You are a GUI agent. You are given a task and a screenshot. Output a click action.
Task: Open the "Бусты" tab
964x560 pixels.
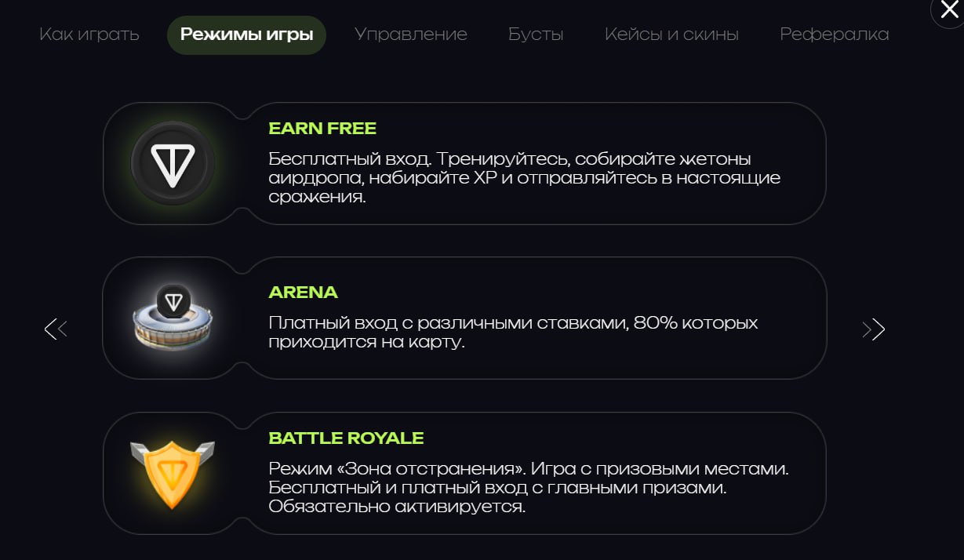click(x=536, y=35)
